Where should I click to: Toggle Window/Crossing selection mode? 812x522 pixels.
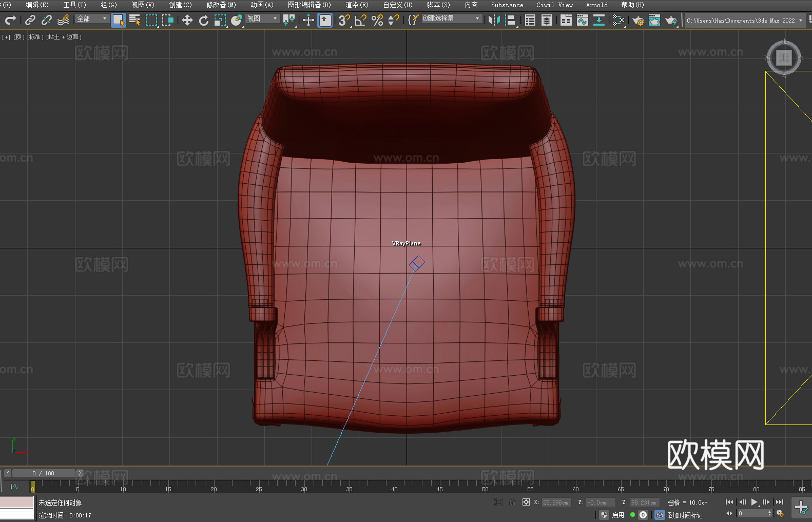168,20
